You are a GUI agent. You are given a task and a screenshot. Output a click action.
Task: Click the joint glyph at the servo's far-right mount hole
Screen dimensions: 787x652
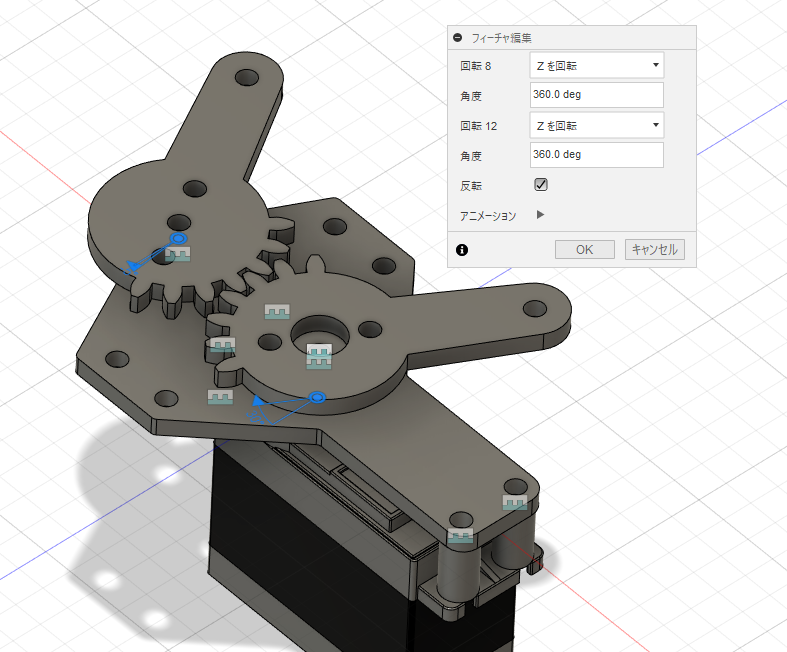515,502
